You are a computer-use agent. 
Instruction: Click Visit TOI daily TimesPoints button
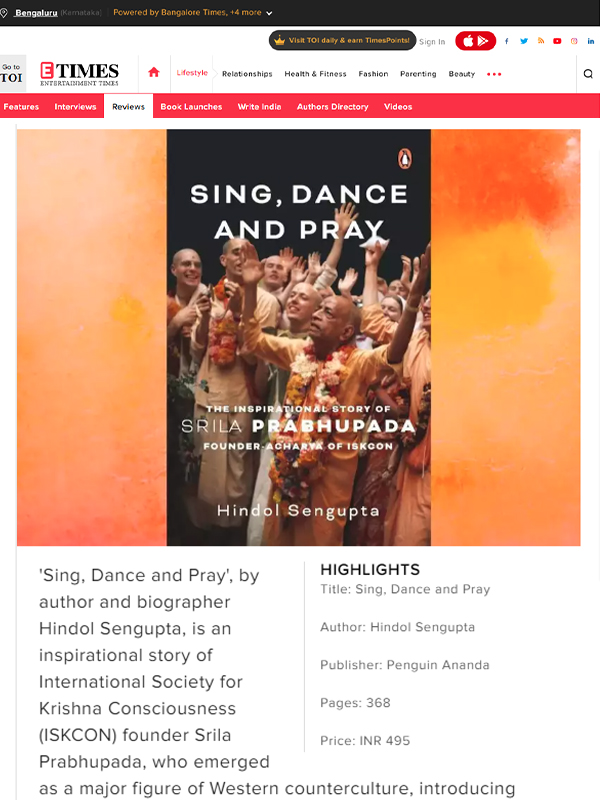point(342,40)
